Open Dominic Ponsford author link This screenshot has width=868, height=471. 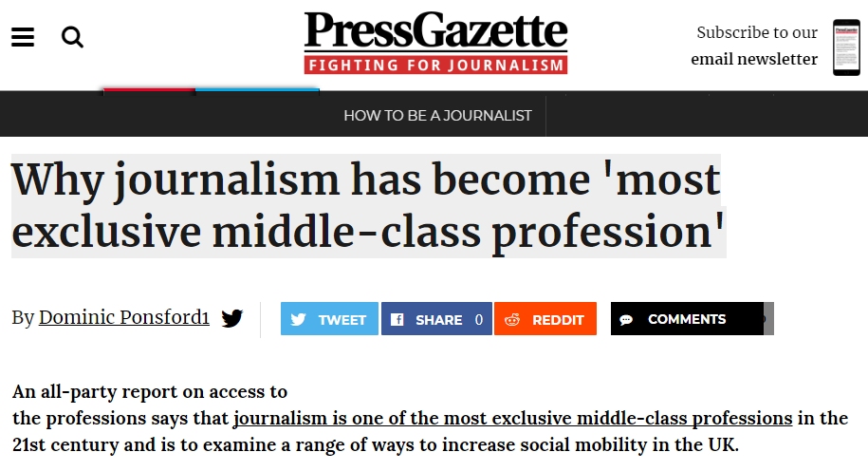point(124,318)
